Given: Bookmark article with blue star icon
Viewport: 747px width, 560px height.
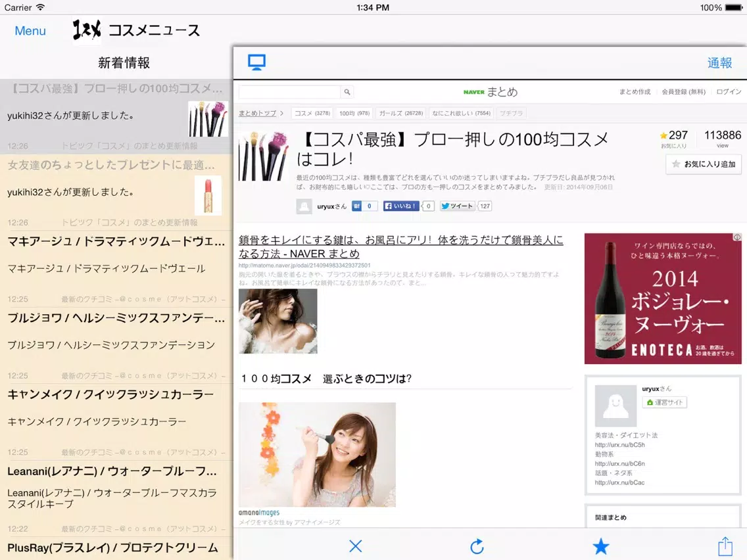Looking at the screenshot, I should tap(600, 546).
